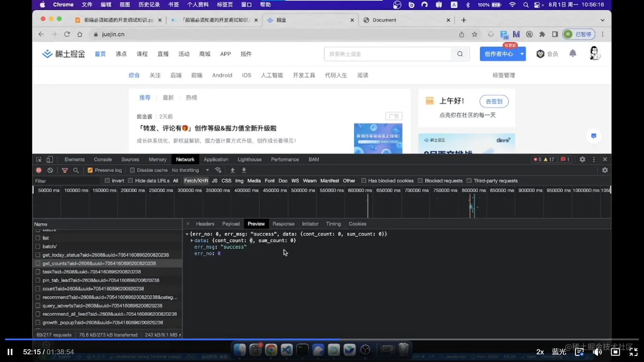
Task: Enter fullscreen on the video player
Action: [x=633, y=352]
